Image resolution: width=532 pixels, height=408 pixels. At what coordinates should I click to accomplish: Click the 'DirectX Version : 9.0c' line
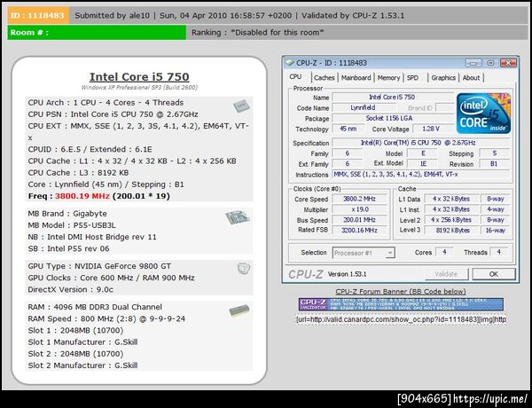(71, 289)
